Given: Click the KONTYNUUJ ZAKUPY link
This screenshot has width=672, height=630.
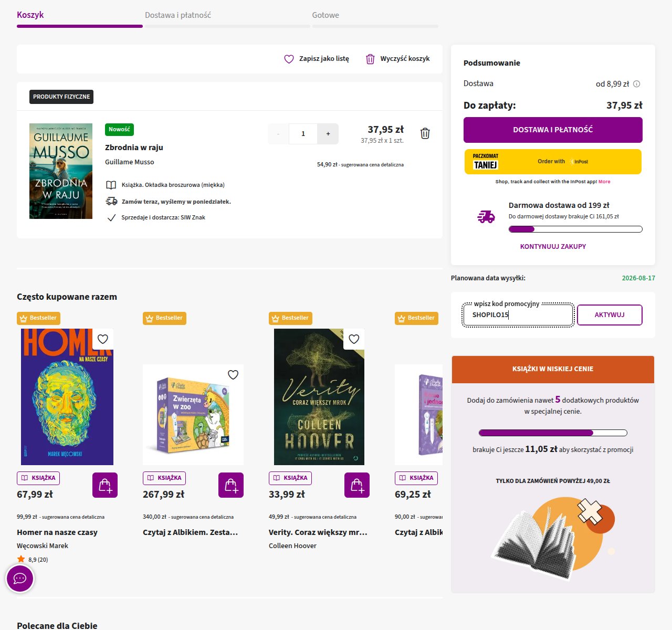Looking at the screenshot, I should point(553,246).
